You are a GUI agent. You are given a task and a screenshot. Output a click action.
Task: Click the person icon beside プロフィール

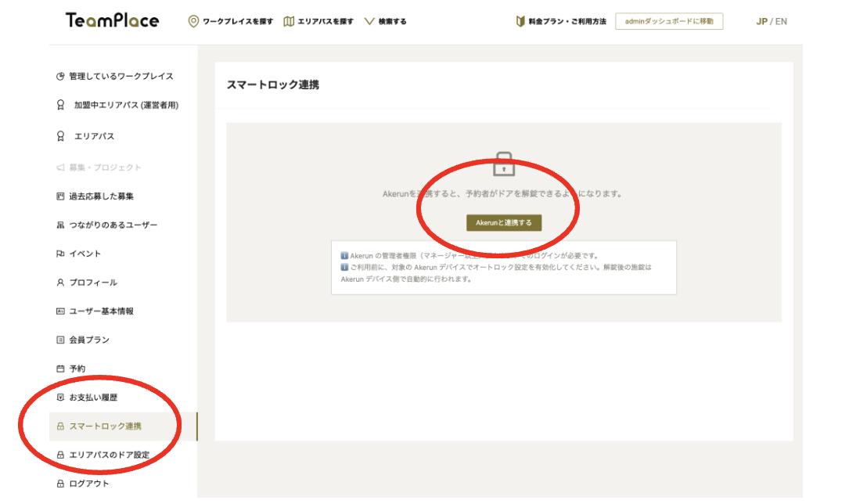pyautogui.click(x=60, y=283)
